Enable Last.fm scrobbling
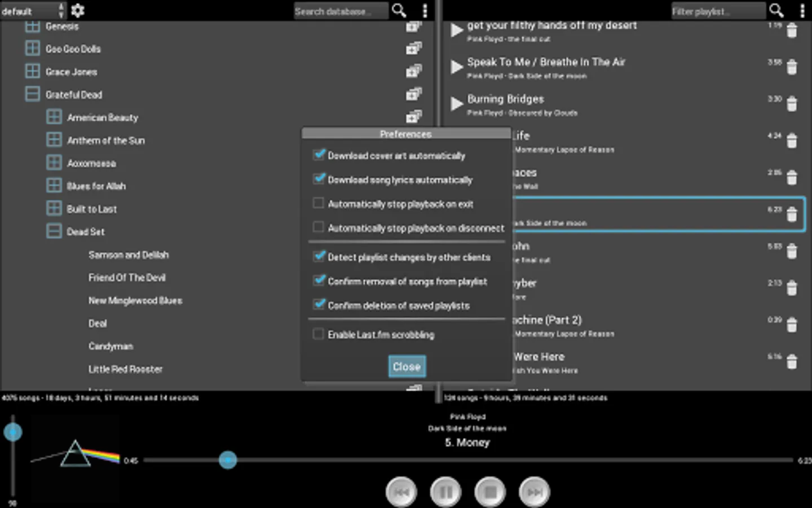This screenshot has height=508, width=812. (x=319, y=334)
